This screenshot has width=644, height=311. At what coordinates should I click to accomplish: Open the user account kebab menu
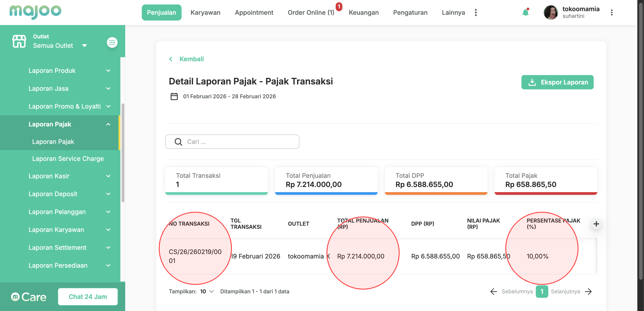tap(612, 13)
